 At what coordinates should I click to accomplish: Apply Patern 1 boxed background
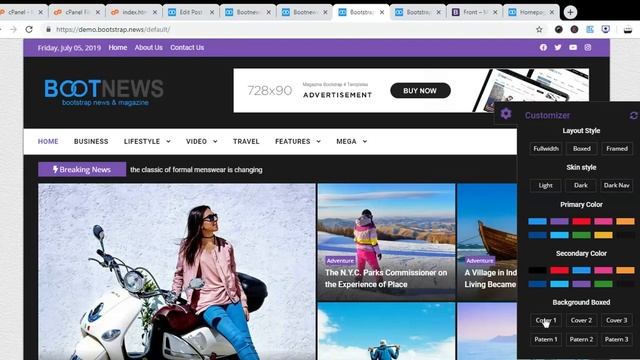tap(546, 339)
